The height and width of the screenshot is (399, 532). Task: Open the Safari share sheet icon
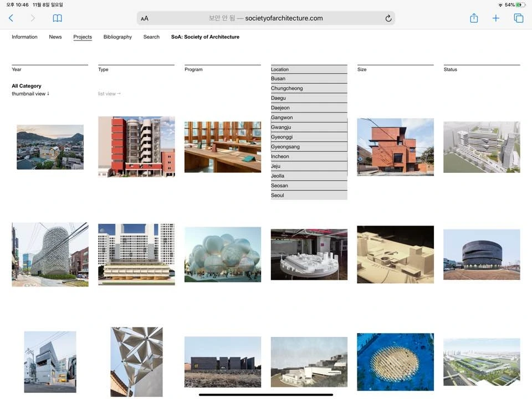pos(474,18)
